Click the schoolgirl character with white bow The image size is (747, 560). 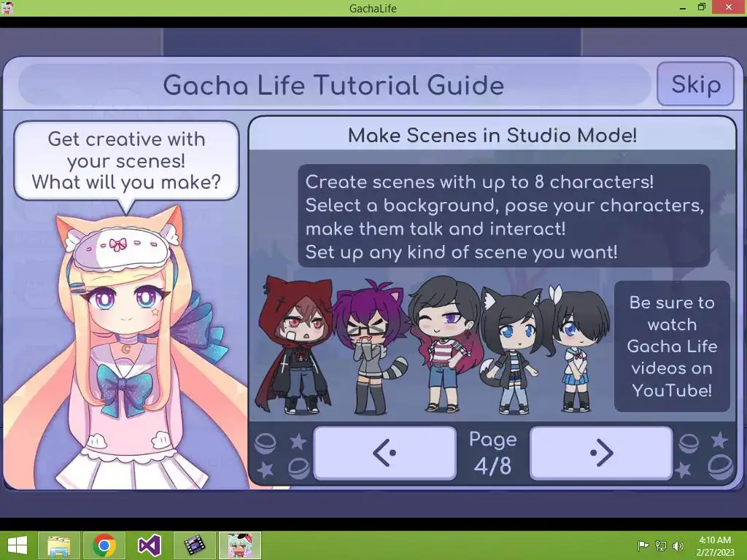(578, 349)
